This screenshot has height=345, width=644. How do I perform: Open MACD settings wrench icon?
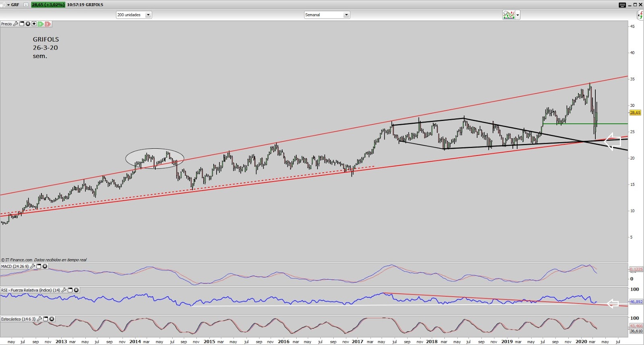[33, 266]
